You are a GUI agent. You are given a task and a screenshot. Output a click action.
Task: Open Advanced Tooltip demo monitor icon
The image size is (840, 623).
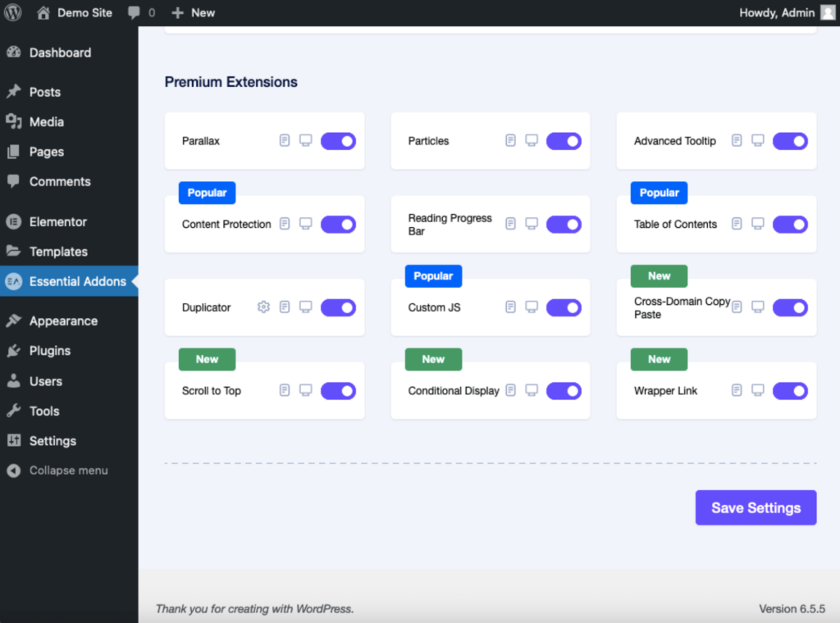[757, 141]
